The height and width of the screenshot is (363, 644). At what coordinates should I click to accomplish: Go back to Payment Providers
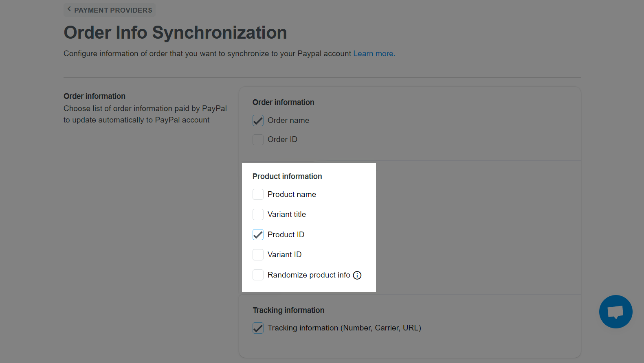pos(110,10)
